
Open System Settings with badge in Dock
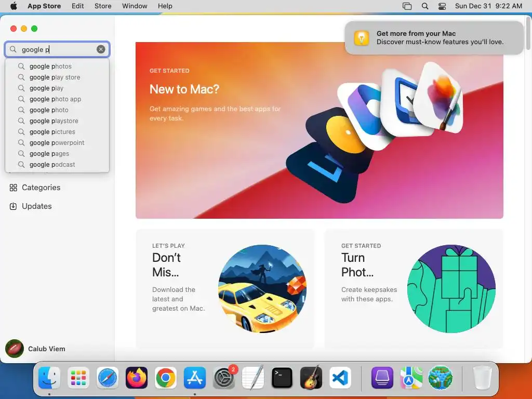click(x=224, y=378)
